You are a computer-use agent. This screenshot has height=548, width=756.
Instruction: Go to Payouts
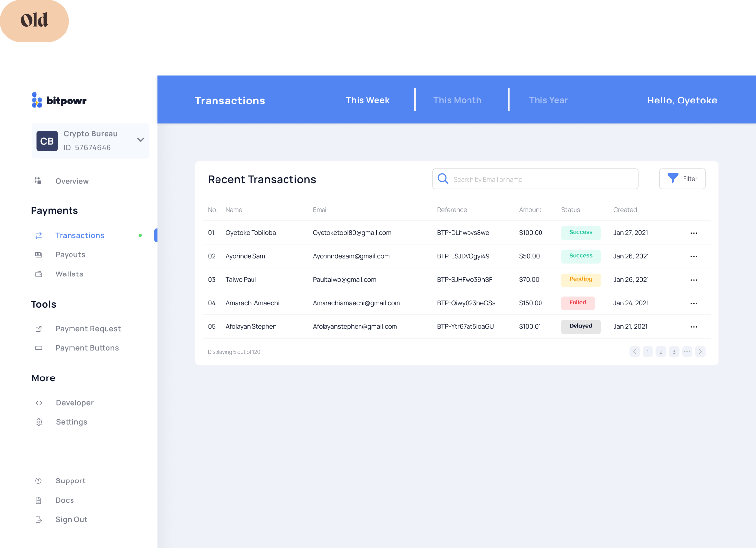click(71, 255)
